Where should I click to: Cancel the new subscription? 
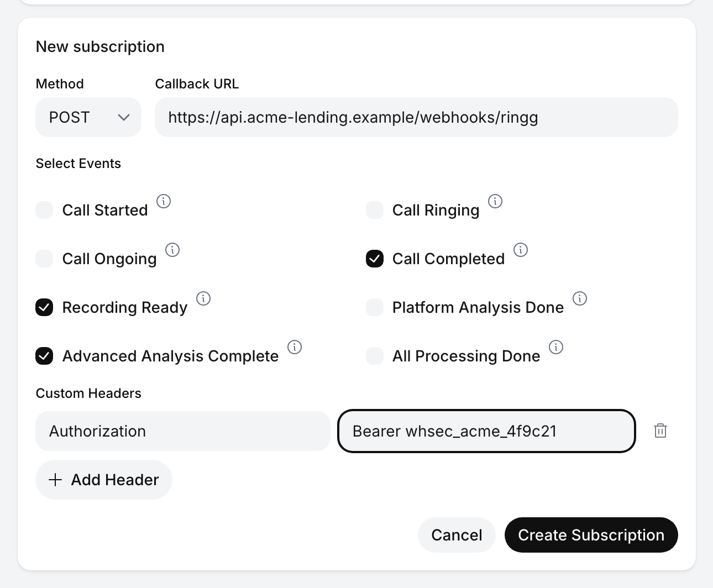(457, 535)
